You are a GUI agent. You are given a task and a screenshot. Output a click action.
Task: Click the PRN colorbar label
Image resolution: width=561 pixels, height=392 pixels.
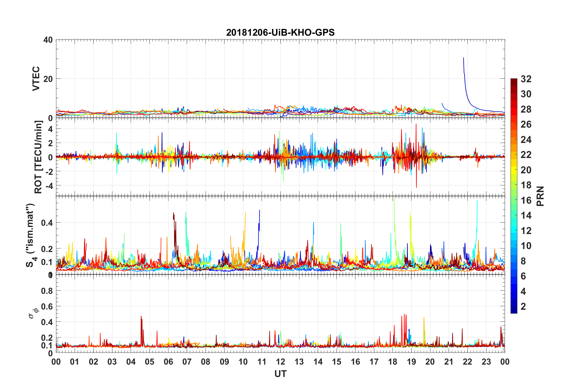(540, 196)
